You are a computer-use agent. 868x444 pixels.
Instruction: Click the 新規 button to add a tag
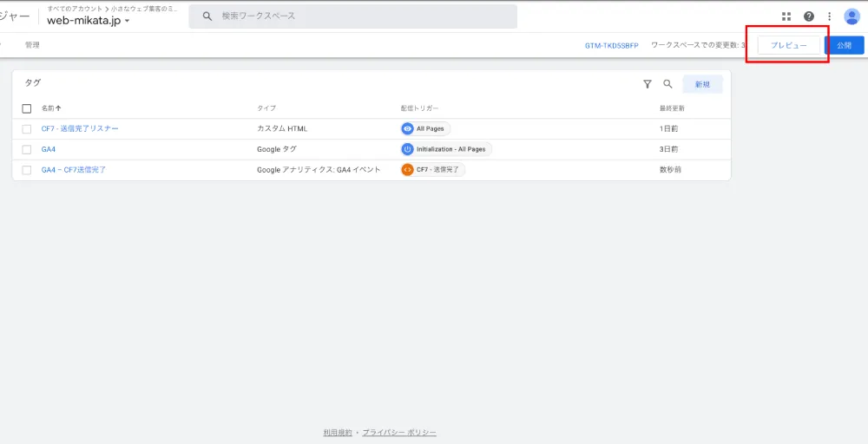(x=702, y=84)
